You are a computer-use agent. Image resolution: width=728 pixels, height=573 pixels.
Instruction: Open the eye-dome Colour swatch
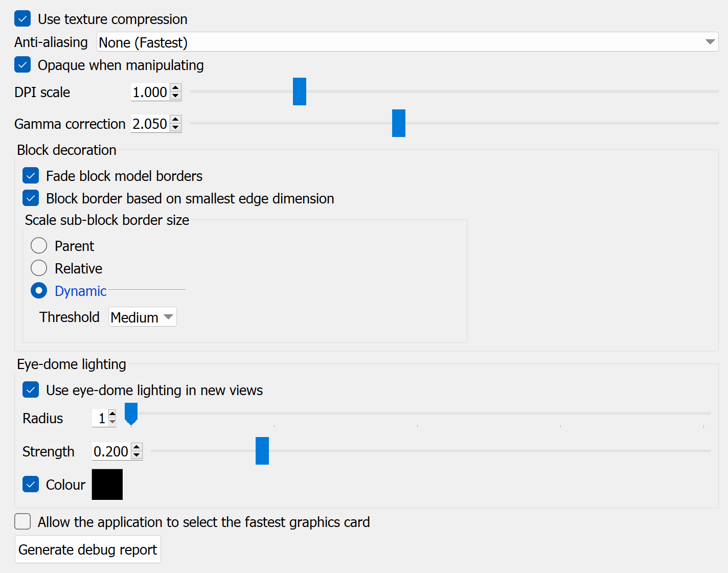(107, 485)
